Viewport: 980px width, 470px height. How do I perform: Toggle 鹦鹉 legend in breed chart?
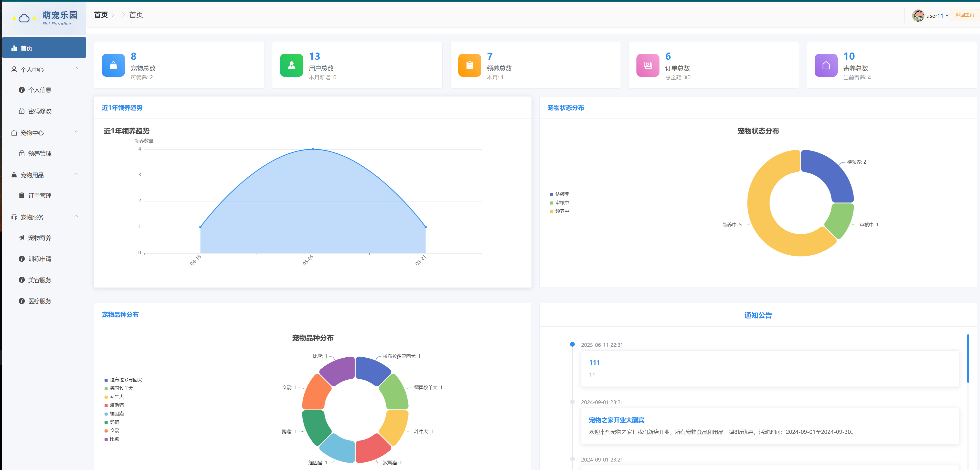click(x=112, y=422)
